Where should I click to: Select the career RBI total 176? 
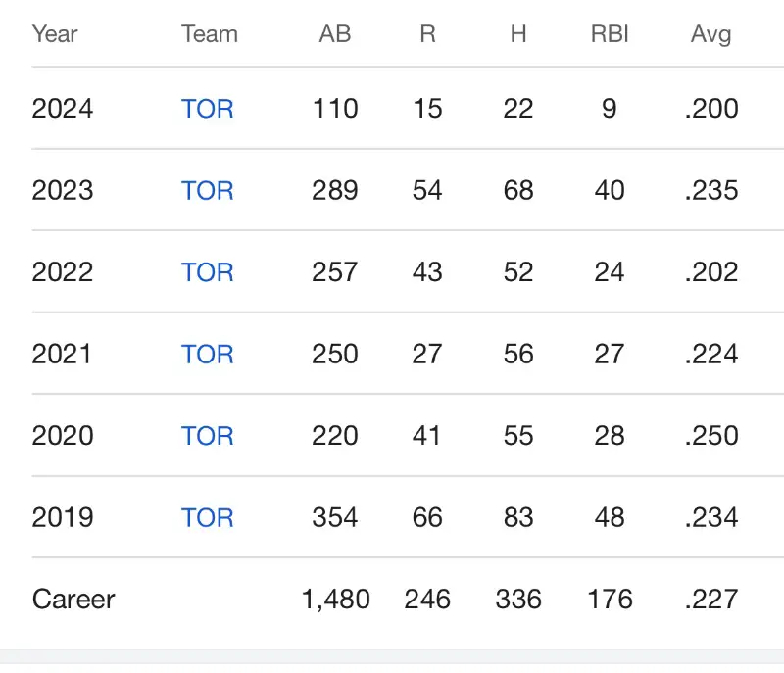click(x=610, y=599)
